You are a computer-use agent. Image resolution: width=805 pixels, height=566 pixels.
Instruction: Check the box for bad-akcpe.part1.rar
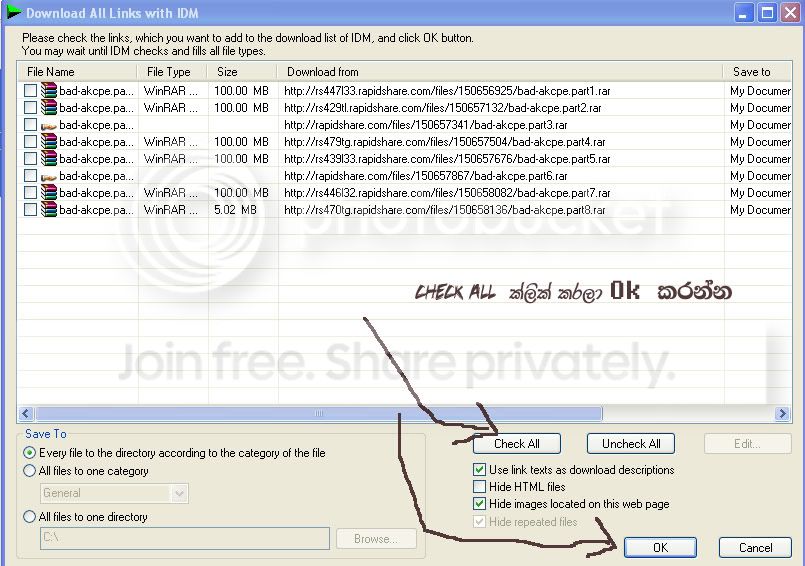point(30,90)
